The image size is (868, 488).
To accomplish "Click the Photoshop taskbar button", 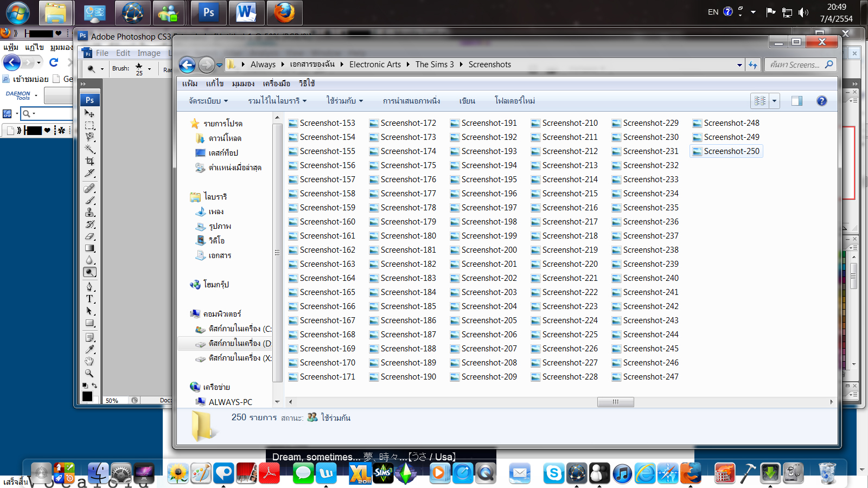I will (x=209, y=12).
